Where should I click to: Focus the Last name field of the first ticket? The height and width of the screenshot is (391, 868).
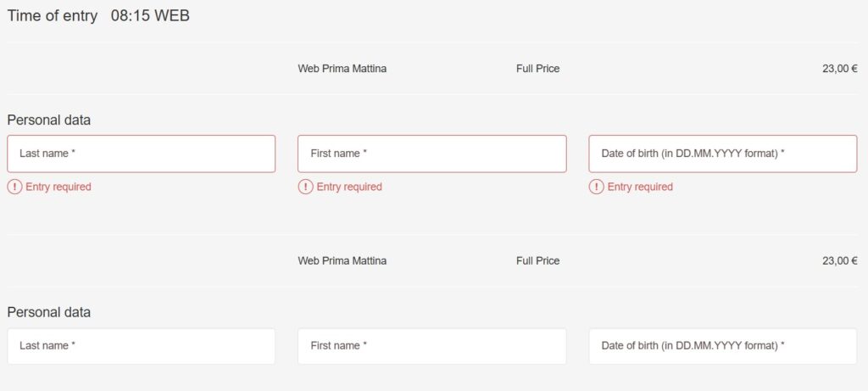pos(142,154)
